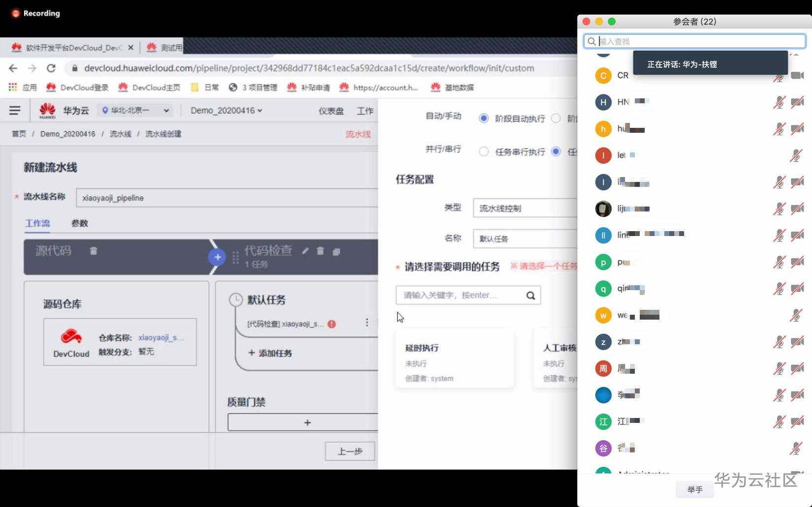This screenshot has width=812, height=507.
Task: Open the DevCloud登录 bookmark
Action: click(77, 88)
